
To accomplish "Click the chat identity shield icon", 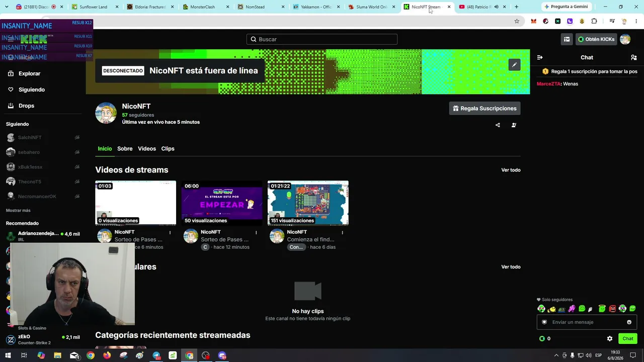I will click(x=544, y=322).
